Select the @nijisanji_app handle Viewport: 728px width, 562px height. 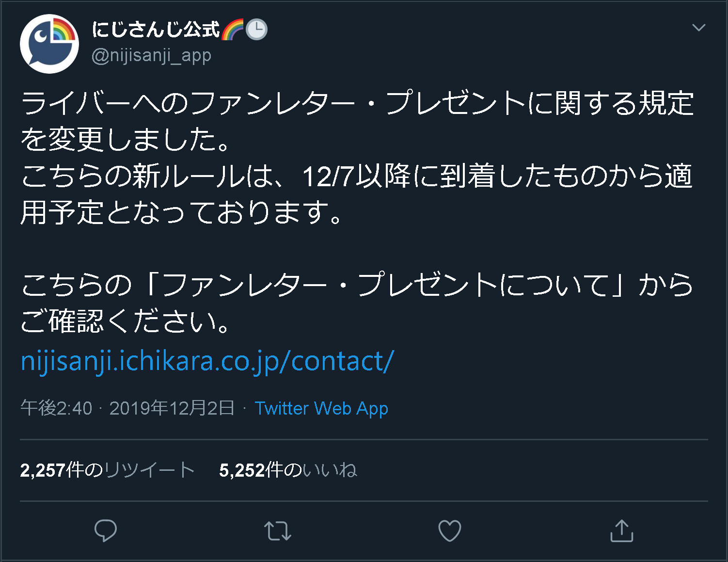point(151,55)
